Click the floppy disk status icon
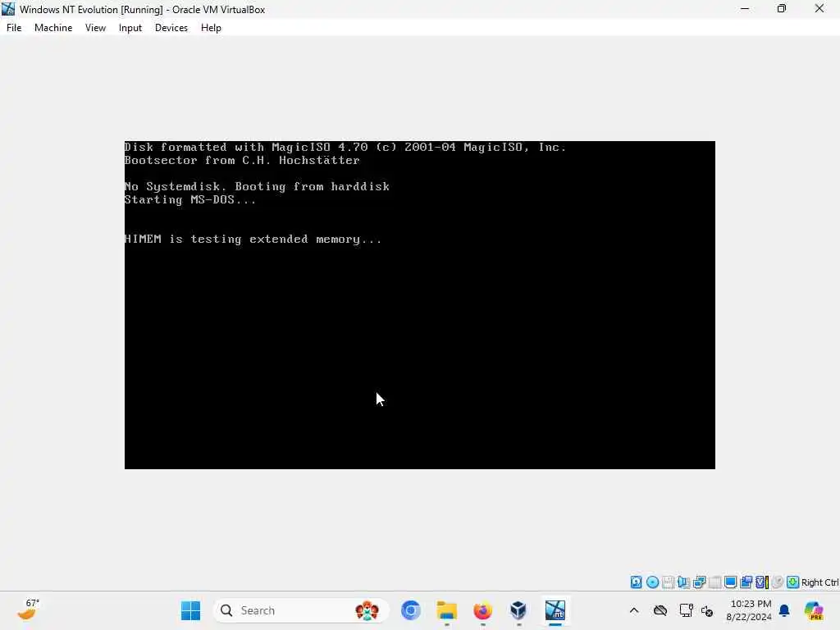840x630 pixels. (x=668, y=582)
